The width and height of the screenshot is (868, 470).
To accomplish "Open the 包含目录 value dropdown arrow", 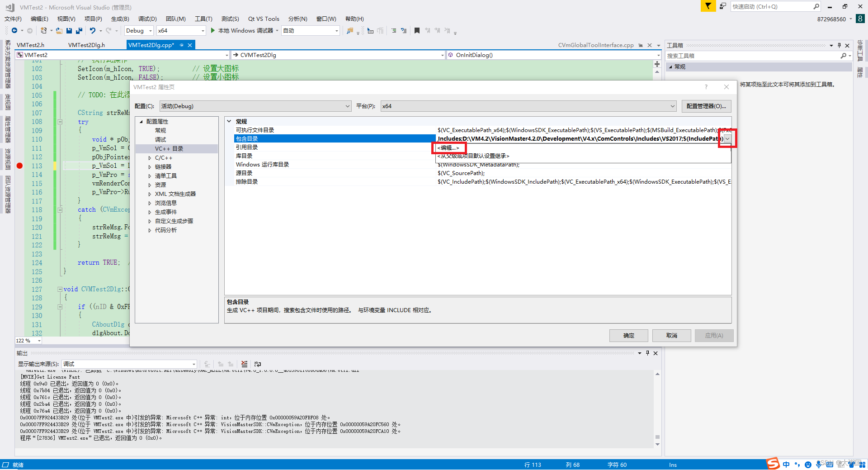I will pos(727,139).
